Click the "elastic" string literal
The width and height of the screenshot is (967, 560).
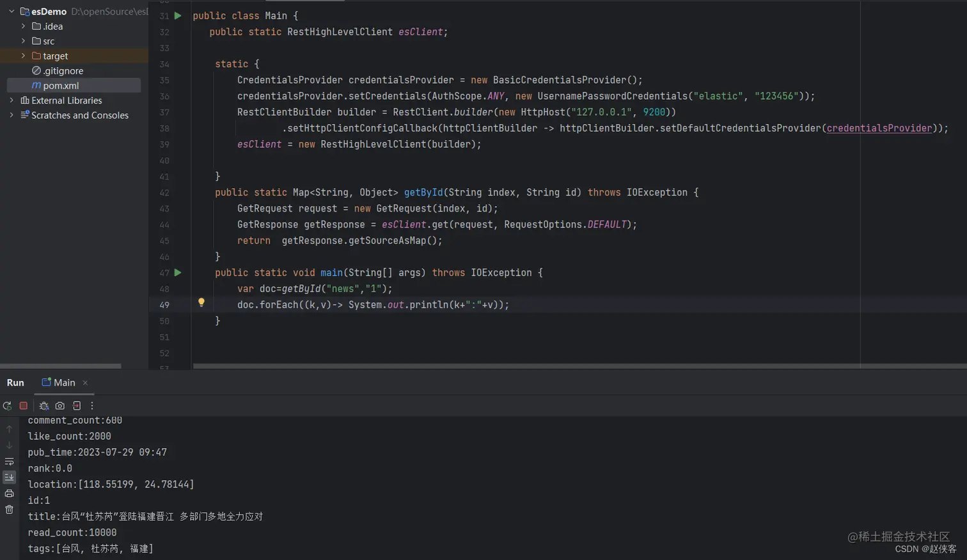point(718,96)
